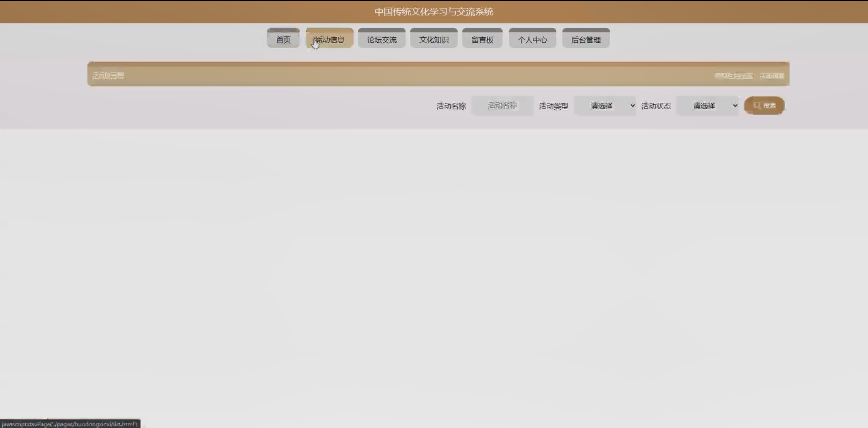
Task: Click the 活动信息 banner heading text
Action: pos(109,76)
